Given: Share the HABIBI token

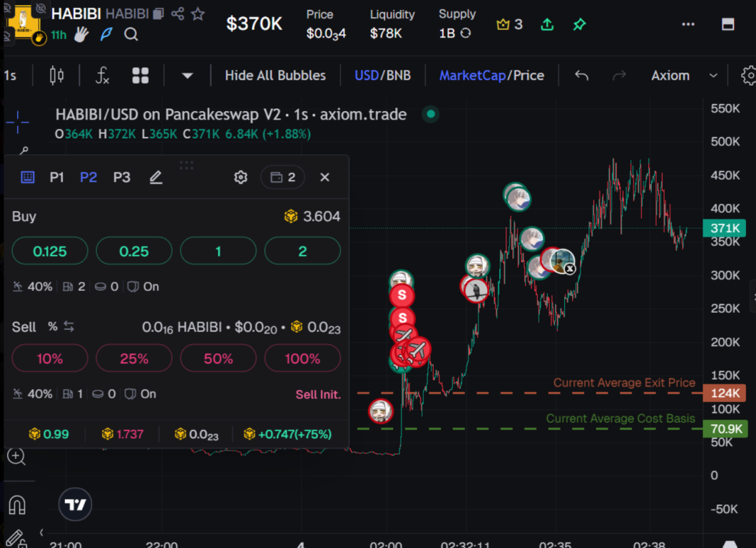Looking at the screenshot, I should (x=178, y=14).
